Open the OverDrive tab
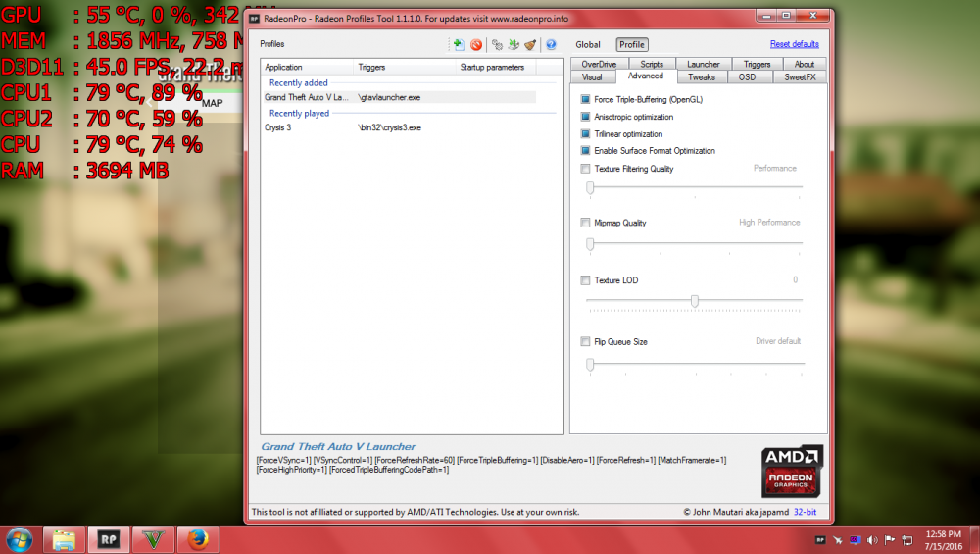 pos(599,64)
